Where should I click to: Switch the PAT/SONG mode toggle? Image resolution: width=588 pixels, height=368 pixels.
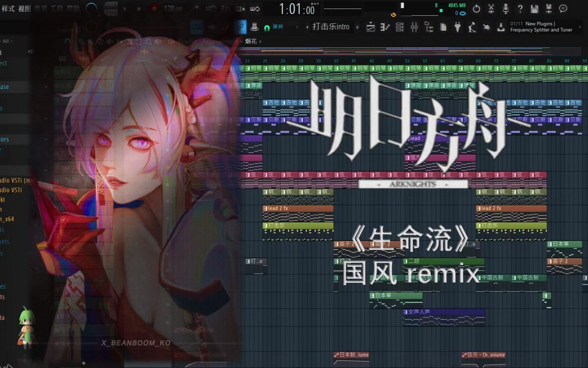[x=111, y=9]
